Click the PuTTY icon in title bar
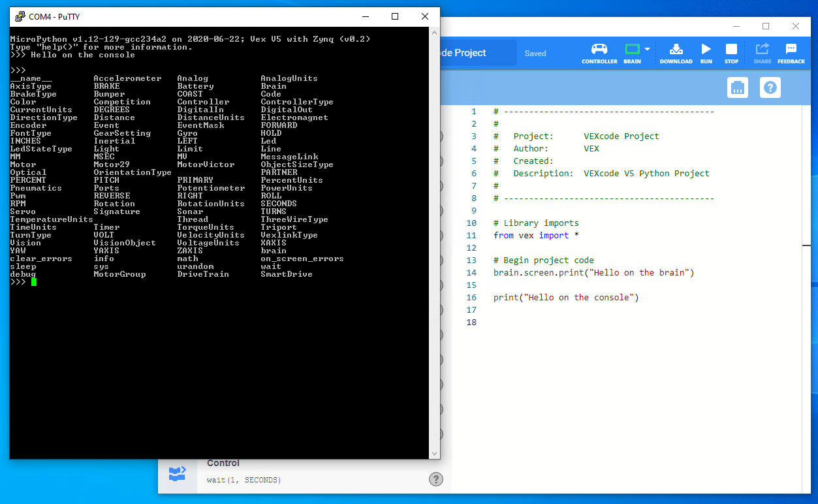 [x=20, y=16]
